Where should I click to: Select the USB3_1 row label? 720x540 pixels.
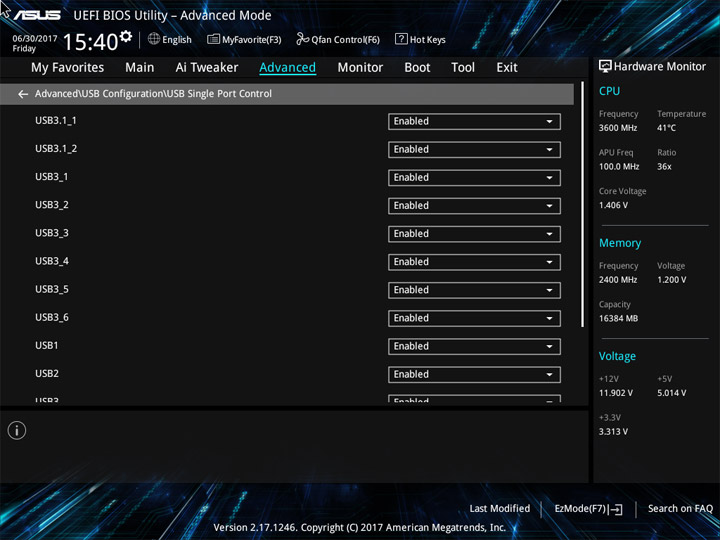(x=51, y=177)
